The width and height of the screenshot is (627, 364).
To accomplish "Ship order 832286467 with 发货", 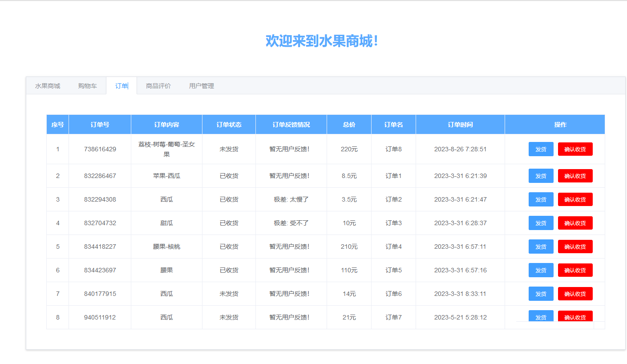I will (541, 176).
